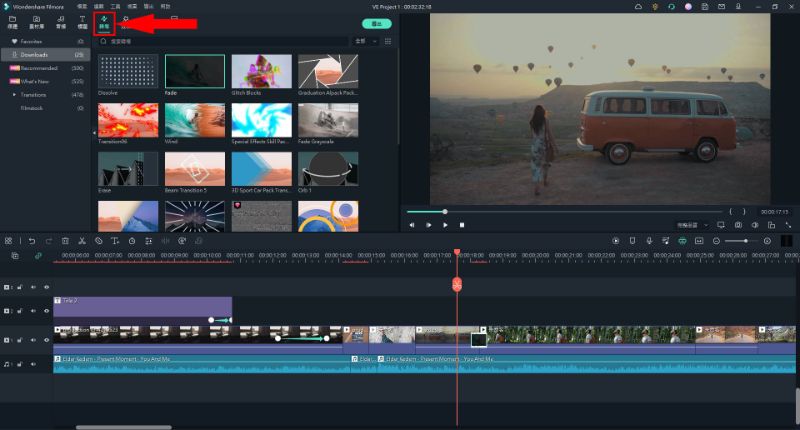The width and height of the screenshot is (800, 430).
Task: Click the lightbulb tips icon in title bar
Action: coord(655,7)
